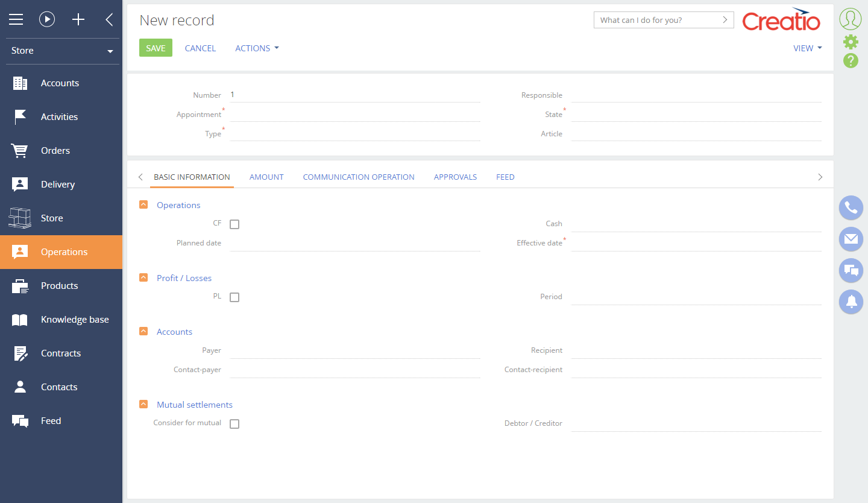Tick the PL checkbox
This screenshot has height=503, width=868.
point(234,297)
